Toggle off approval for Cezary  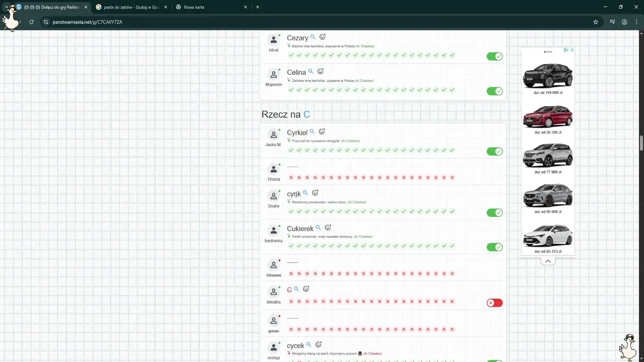495,56
